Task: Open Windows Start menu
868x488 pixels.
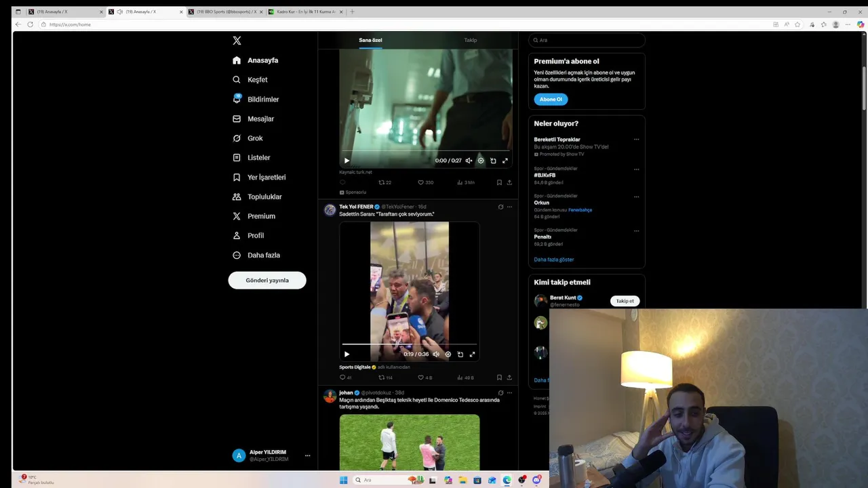Action: click(344, 480)
